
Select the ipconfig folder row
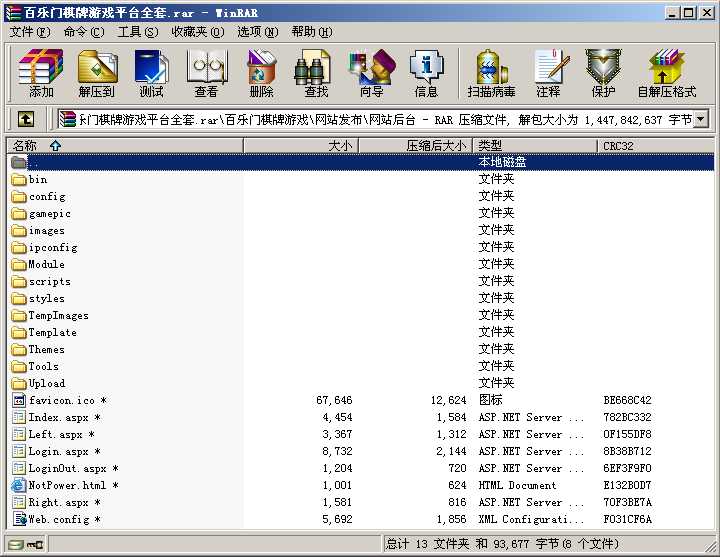point(361,248)
